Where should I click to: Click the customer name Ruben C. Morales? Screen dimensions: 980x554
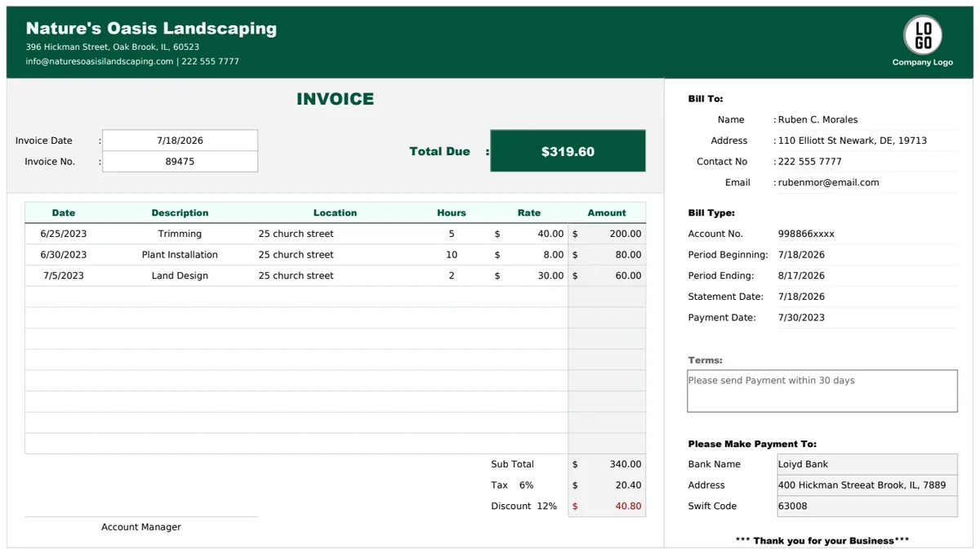click(x=817, y=119)
